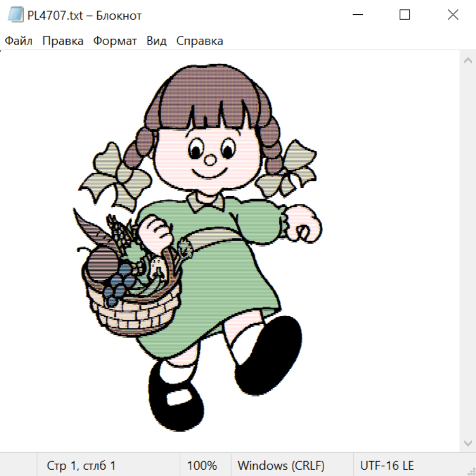Click the 100% zoom level in status bar
476x476 pixels.
point(202,465)
